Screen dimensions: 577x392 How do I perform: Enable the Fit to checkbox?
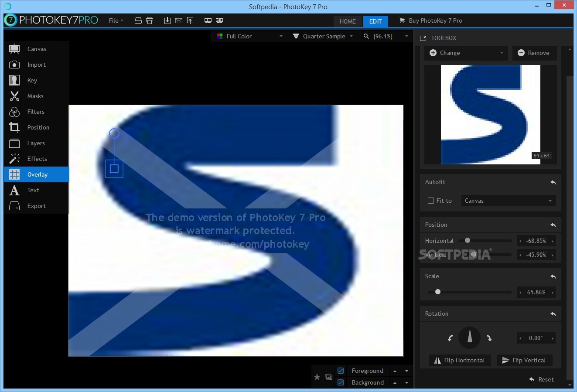[431, 201]
